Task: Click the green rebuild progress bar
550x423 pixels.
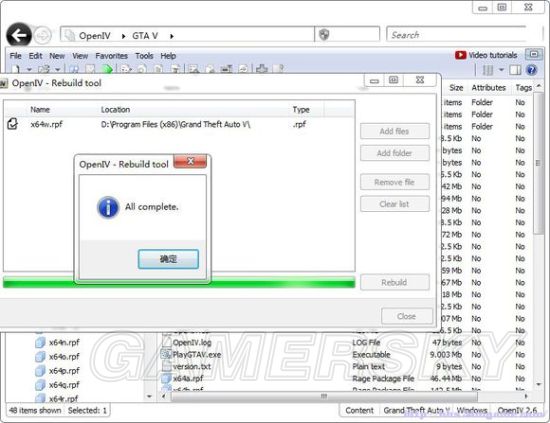Action: coord(179,282)
